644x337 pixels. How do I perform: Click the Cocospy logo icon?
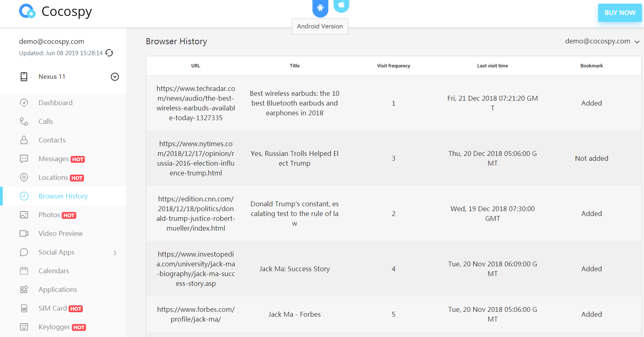[x=28, y=11]
